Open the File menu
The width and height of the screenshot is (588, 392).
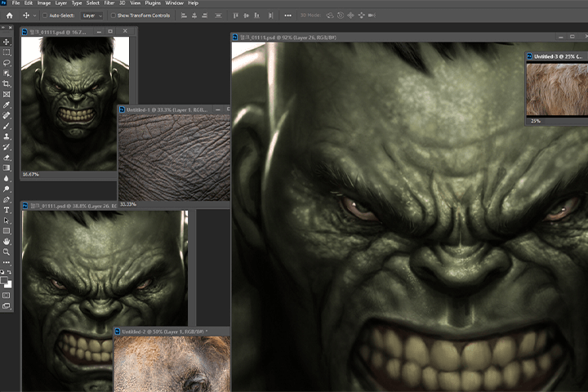[16, 3]
